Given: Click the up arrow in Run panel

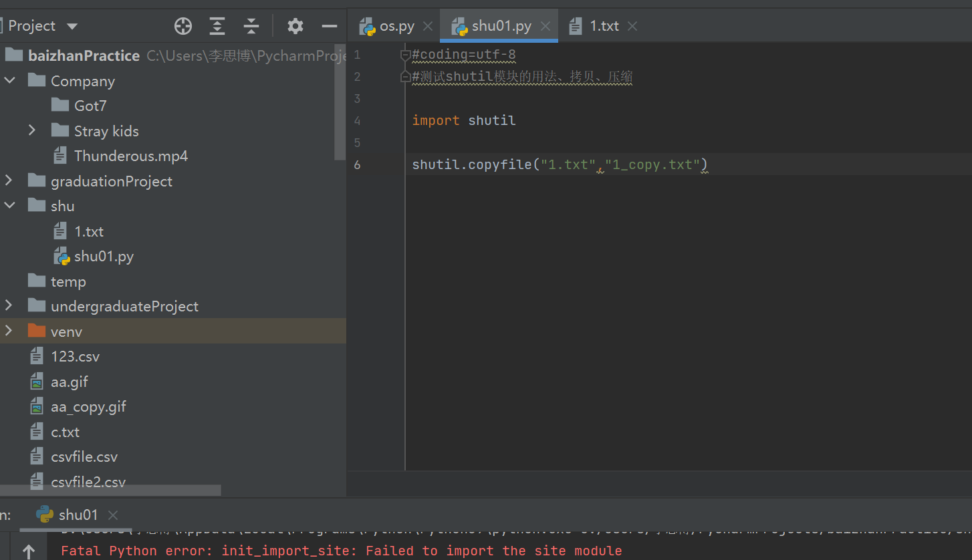Looking at the screenshot, I should coord(28,551).
